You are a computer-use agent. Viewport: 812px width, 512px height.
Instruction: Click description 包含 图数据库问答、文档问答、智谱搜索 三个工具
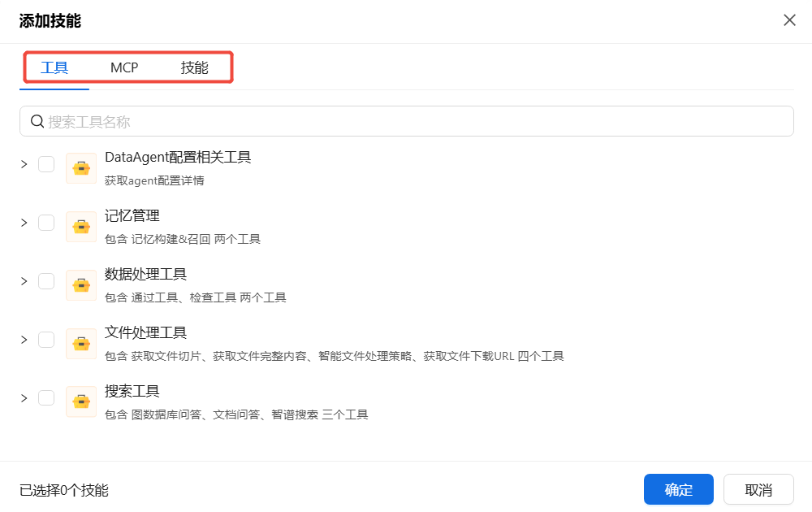[x=236, y=414]
